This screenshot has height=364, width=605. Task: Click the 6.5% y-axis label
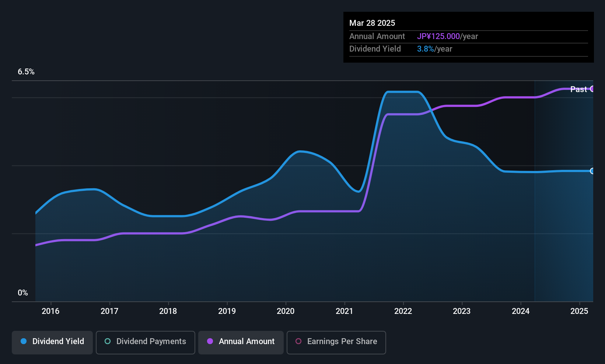(x=26, y=72)
